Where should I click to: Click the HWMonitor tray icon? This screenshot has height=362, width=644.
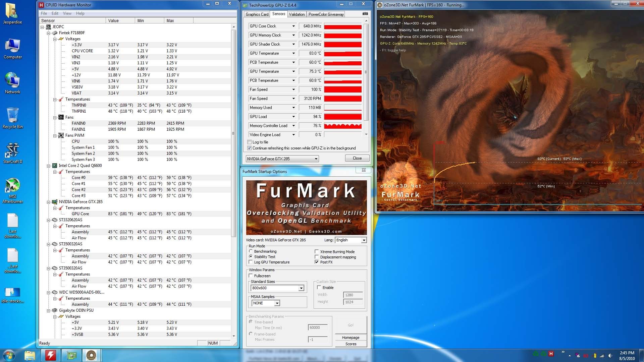click(x=551, y=354)
